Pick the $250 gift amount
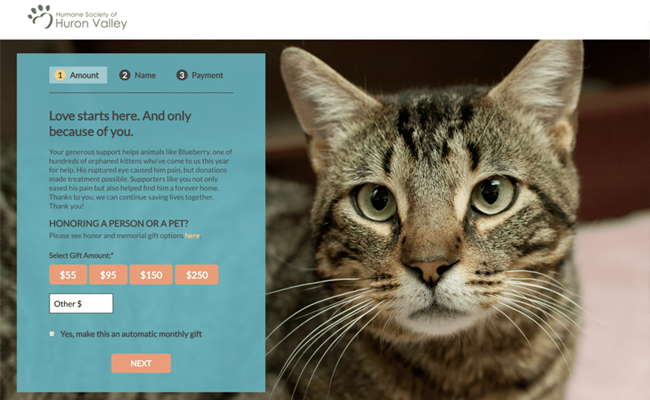 pyautogui.click(x=196, y=275)
